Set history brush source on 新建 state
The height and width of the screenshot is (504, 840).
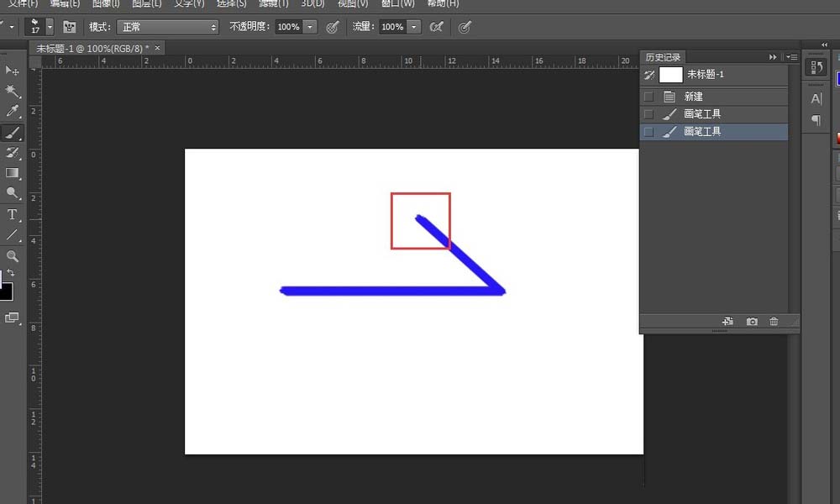pyautogui.click(x=648, y=96)
